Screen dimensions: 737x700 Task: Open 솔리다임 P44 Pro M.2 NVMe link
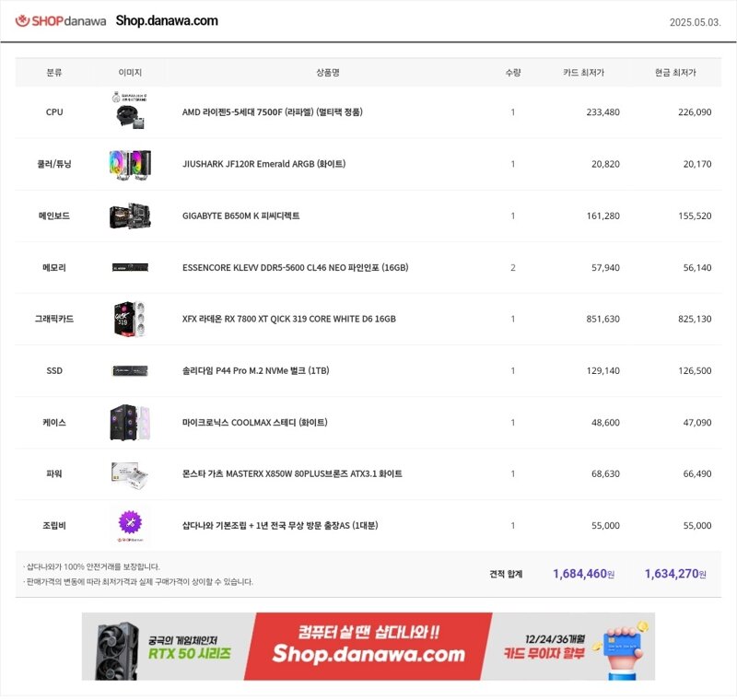[x=256, y=370]
